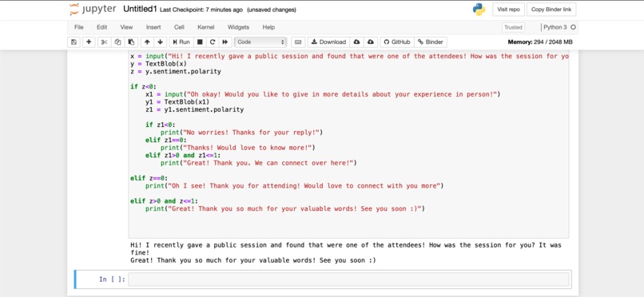Click the line elif z1==0:
Image resolution: width=644 pixels, height=297 pixels.
(166, 140)
